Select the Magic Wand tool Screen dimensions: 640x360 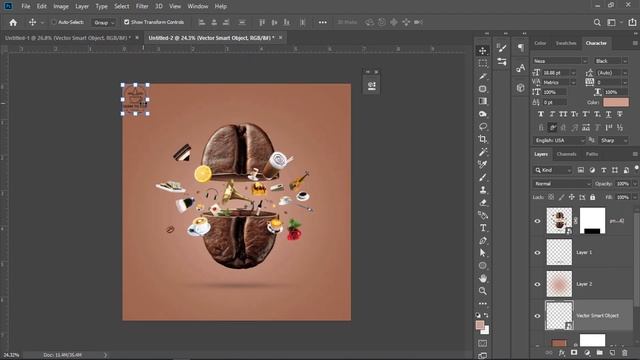point(482,152)
